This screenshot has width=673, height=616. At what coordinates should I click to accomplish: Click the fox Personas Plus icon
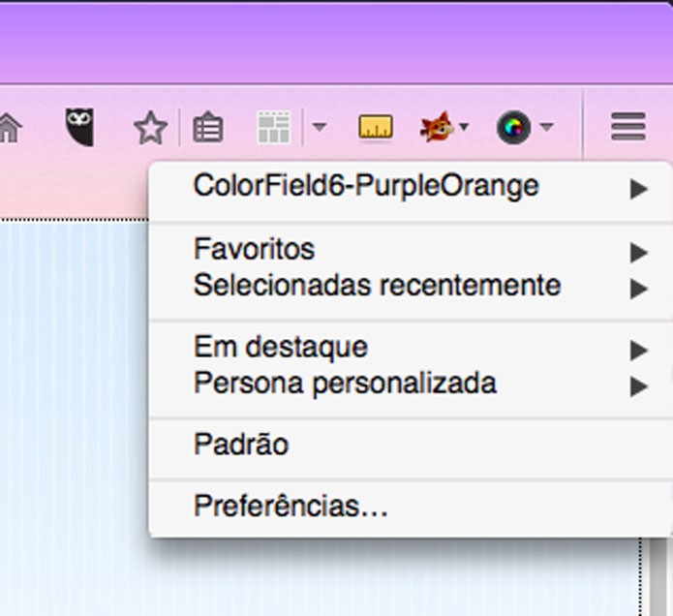[437, 127]
